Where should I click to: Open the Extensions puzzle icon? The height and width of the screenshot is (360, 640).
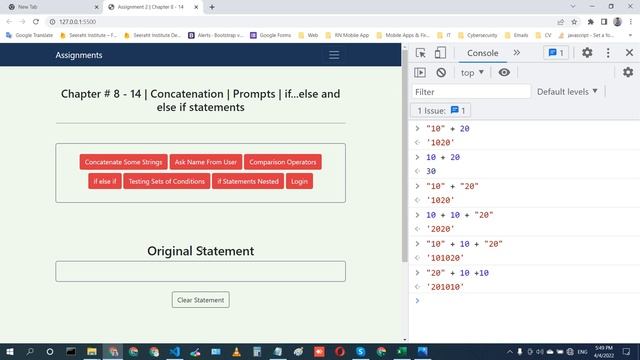click(590, 22)
